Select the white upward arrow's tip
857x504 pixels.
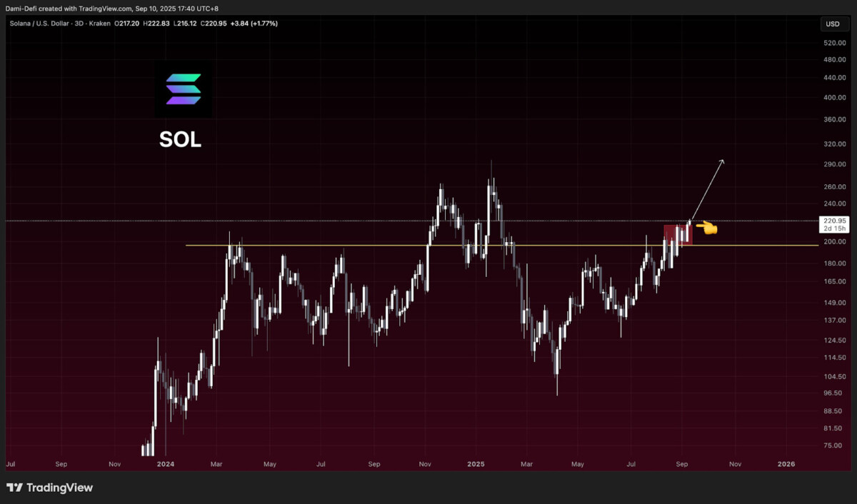pos(723,160)
